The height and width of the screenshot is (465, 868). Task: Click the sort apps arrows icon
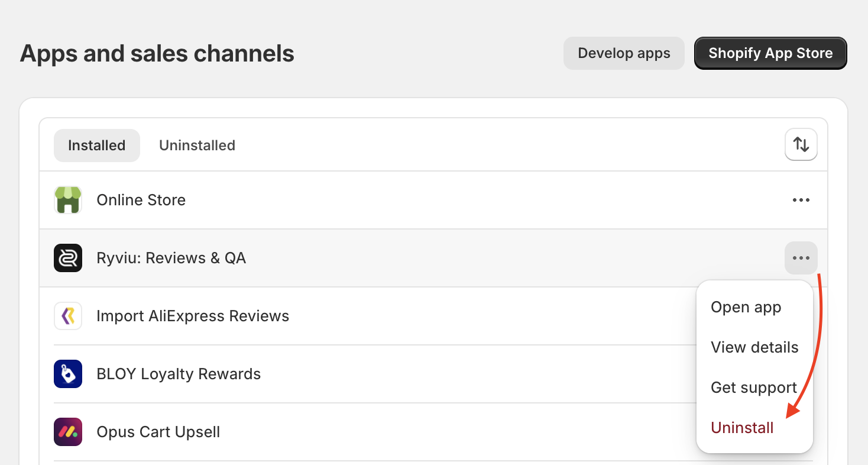(801, 144)
